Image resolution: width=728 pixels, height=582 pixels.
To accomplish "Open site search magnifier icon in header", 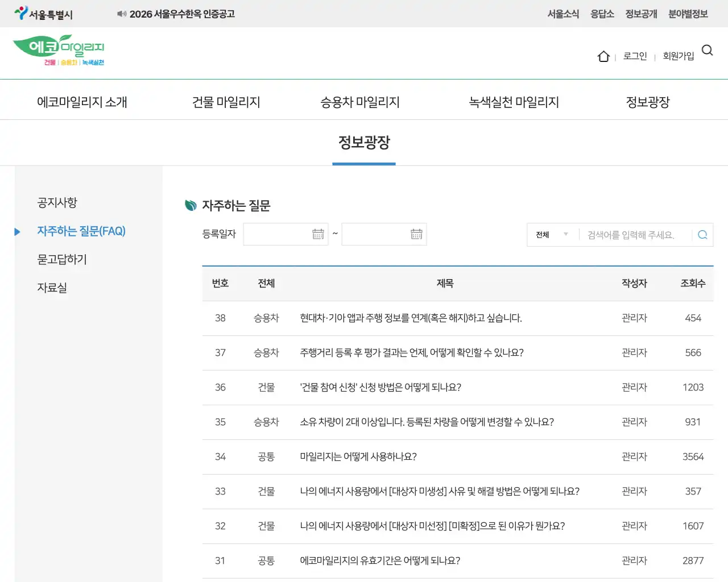I will click(707, 50).
